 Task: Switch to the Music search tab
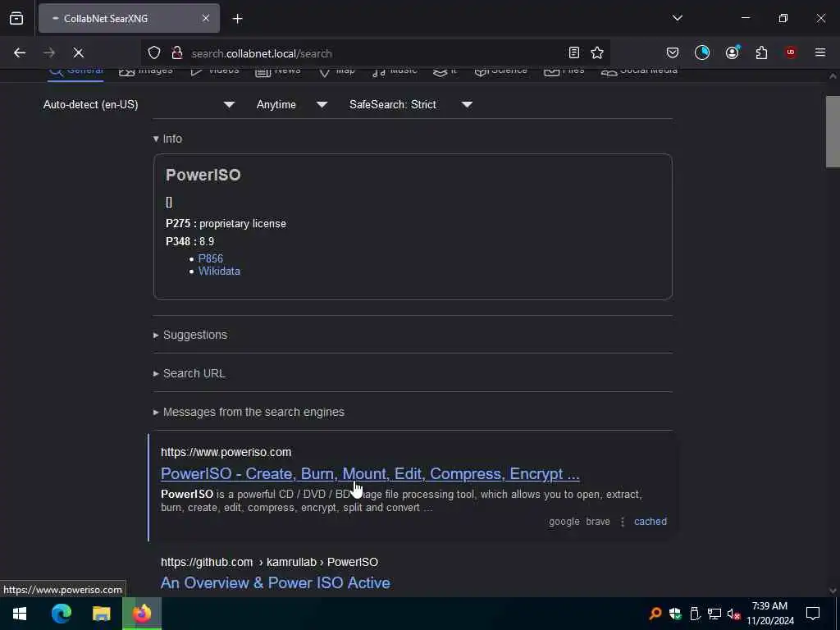pos(395,72)
